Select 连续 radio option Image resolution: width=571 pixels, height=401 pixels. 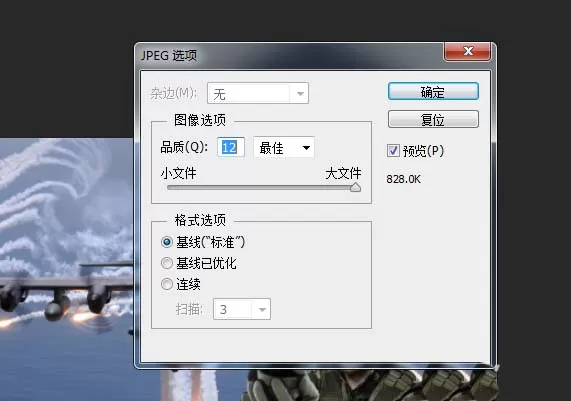(167, 284)
